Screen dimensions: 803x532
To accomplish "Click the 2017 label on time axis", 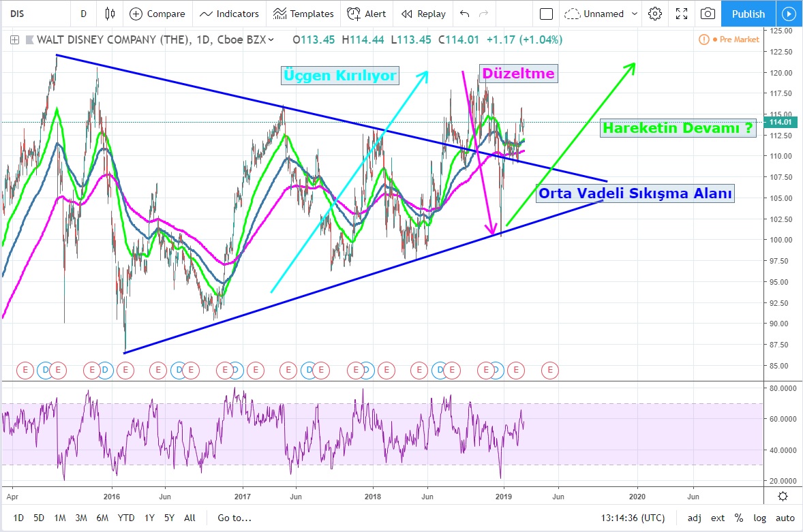I will tap(242, 496).
